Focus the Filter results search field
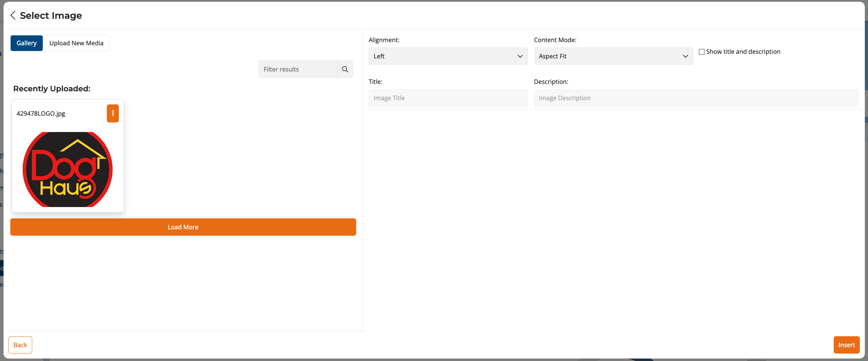The width and height of the screenshot is (868, 361). (297, 69)
